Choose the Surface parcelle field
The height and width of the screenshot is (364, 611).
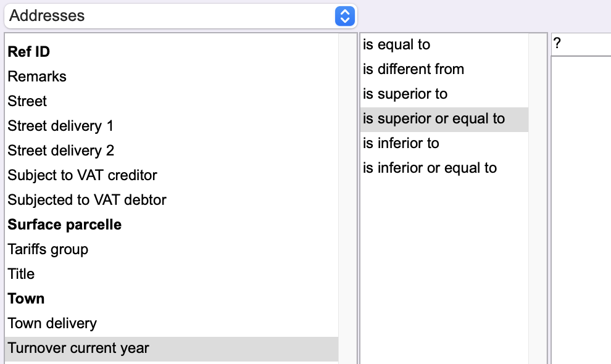[x=64, y=225]
